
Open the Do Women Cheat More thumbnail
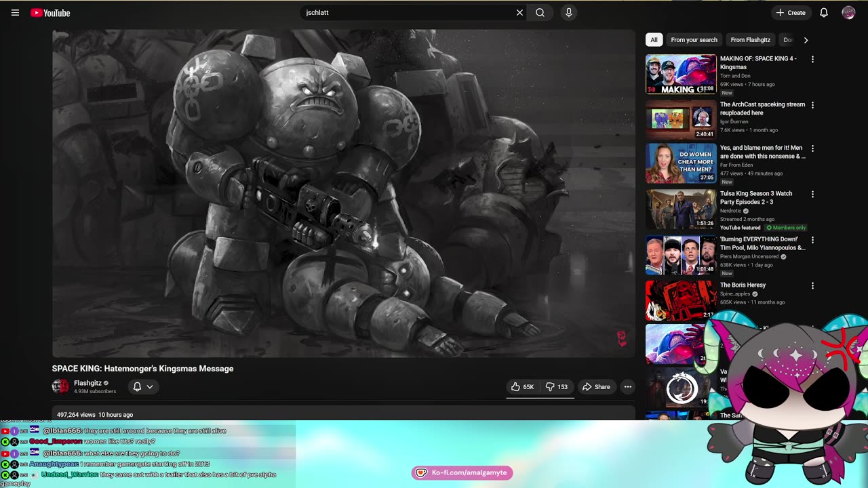point(681,163)
